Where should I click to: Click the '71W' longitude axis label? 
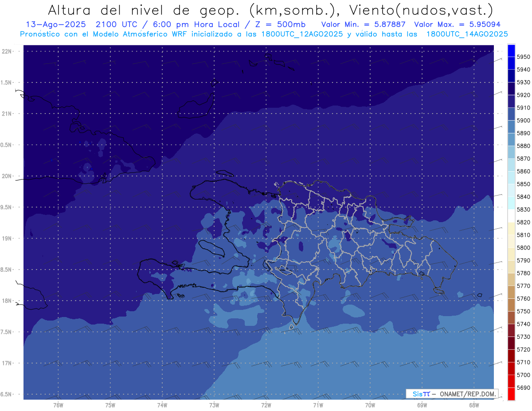(x=318, y=405)
